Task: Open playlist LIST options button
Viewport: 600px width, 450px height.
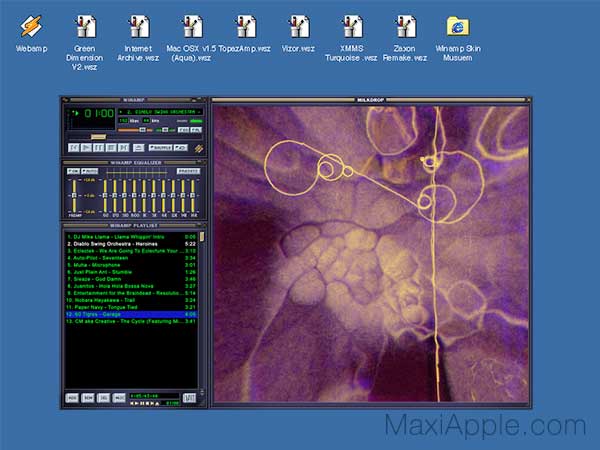Action: (x=189, y=398)
